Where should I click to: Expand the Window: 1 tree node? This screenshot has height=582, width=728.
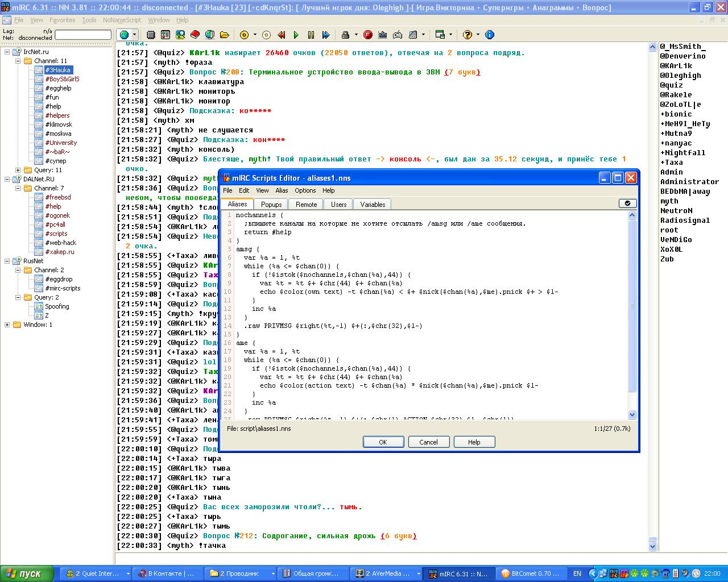[7, 325]
